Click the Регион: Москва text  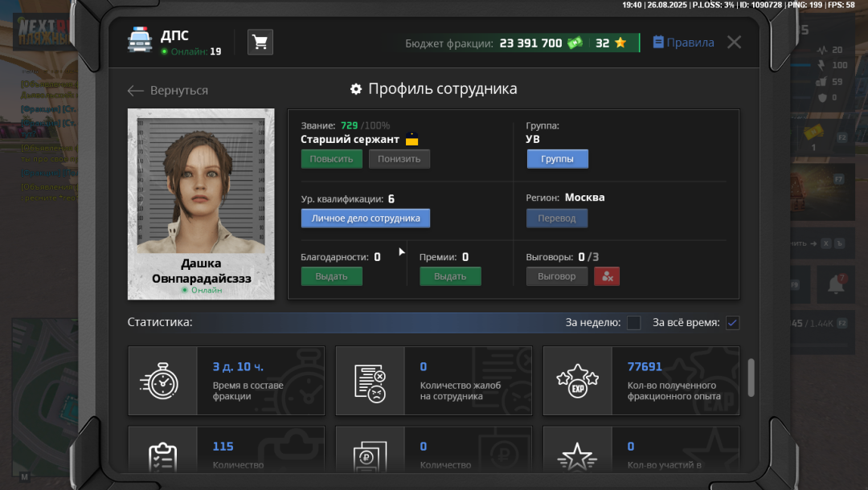[565, 198]
